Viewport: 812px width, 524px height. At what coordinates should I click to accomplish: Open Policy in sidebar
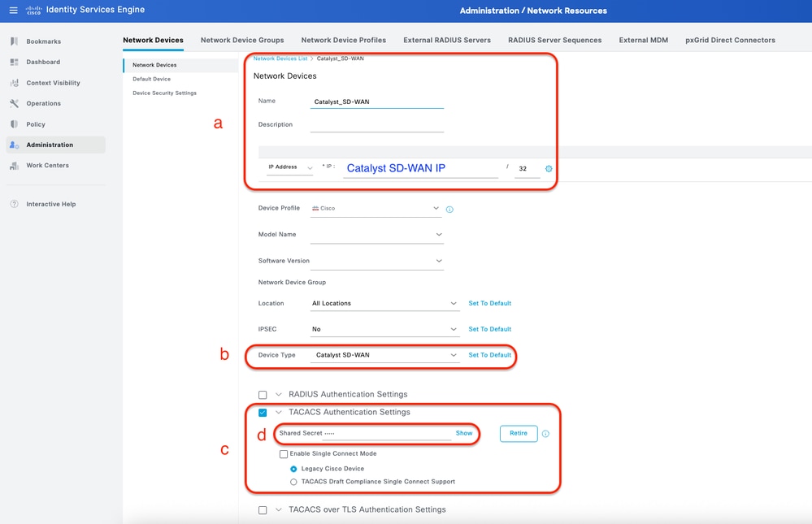[36, 124]
